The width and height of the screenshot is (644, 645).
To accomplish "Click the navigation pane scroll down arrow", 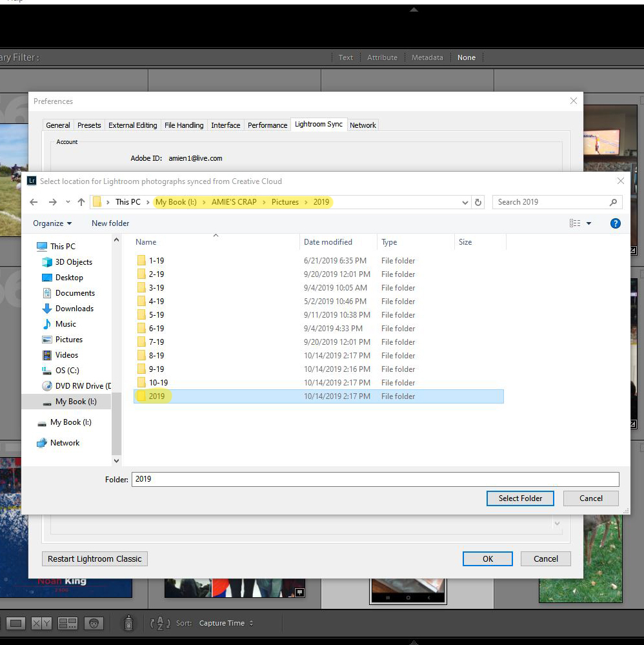I will point(116,461).
